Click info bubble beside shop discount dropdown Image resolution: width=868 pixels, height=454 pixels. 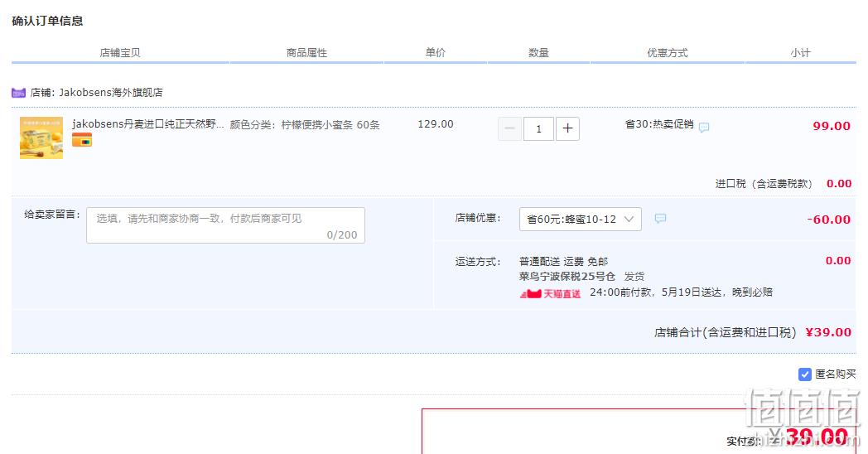pyautogui.click(x=660, y=219)
